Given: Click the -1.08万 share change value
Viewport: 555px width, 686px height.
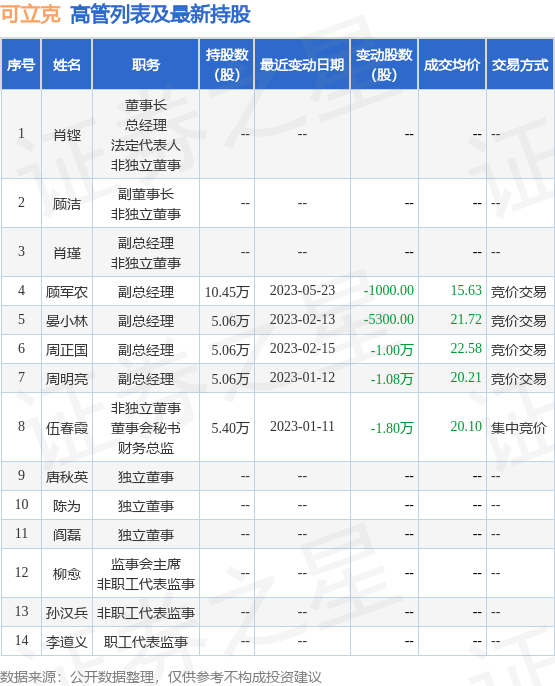Looking at the screenshot, I should click(x=392, y=378).
